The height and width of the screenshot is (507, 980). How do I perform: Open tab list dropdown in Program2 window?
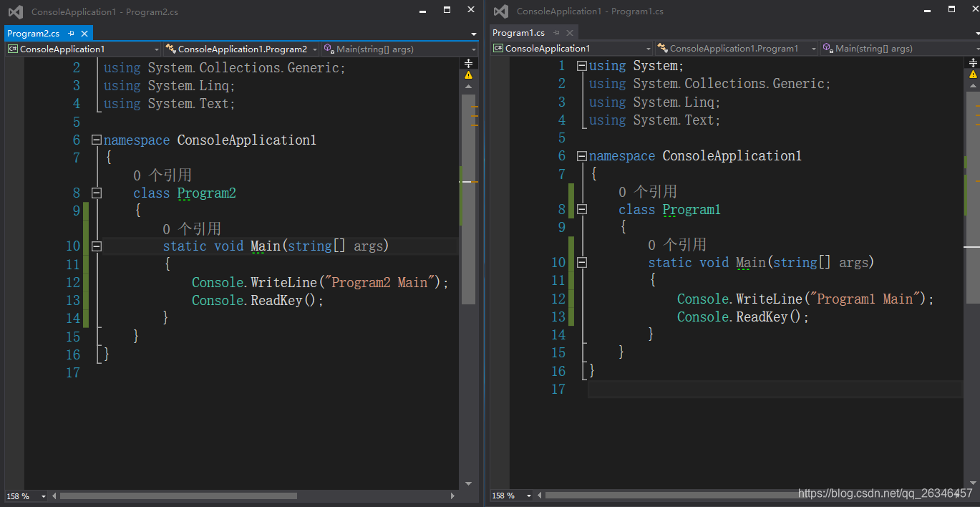click(474, 34)
